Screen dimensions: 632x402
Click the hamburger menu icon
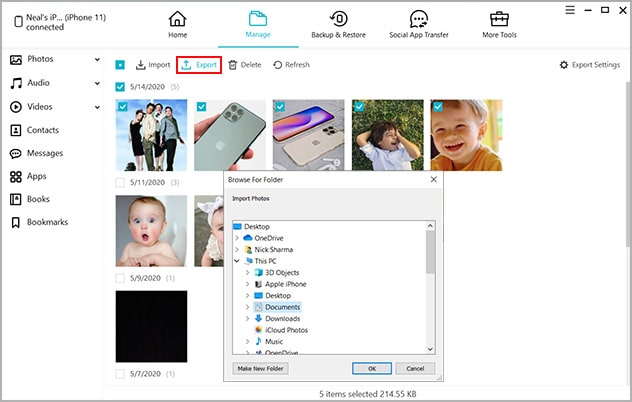[x=570, y=10]
